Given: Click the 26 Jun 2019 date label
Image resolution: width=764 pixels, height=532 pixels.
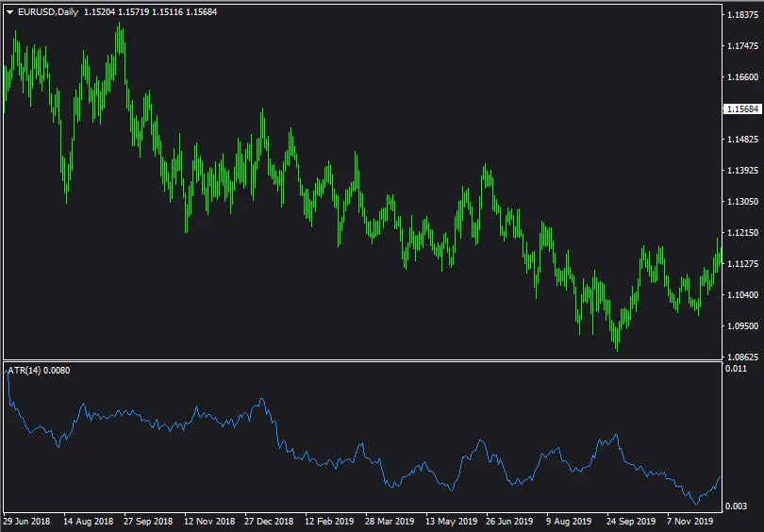Looking at the screenshot, I should coord(509,522).
